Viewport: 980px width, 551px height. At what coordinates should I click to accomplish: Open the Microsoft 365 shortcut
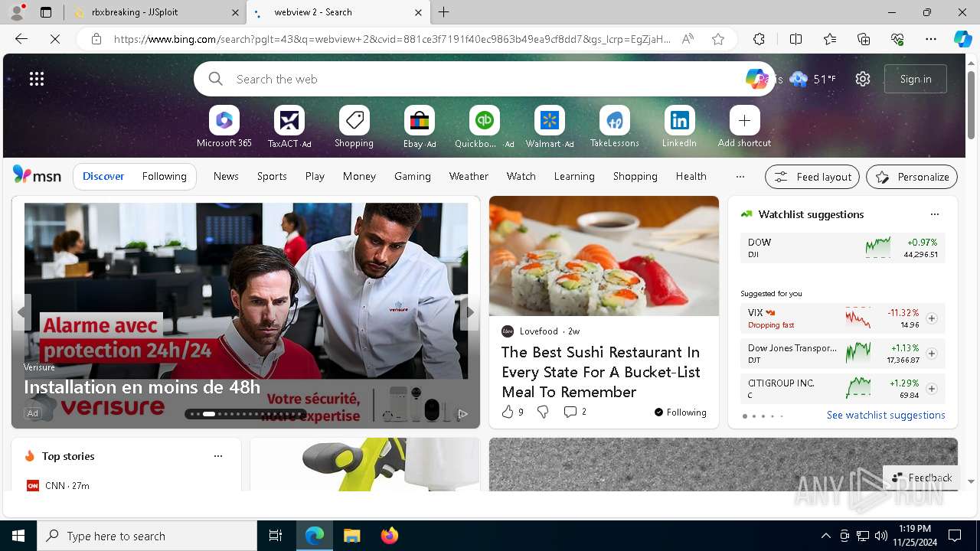[224, 127]
